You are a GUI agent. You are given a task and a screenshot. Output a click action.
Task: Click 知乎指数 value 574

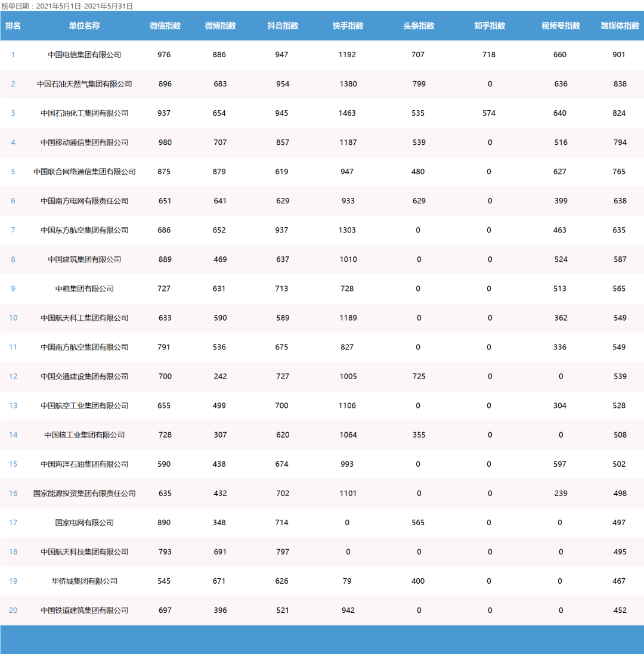[x=489, y=113]
